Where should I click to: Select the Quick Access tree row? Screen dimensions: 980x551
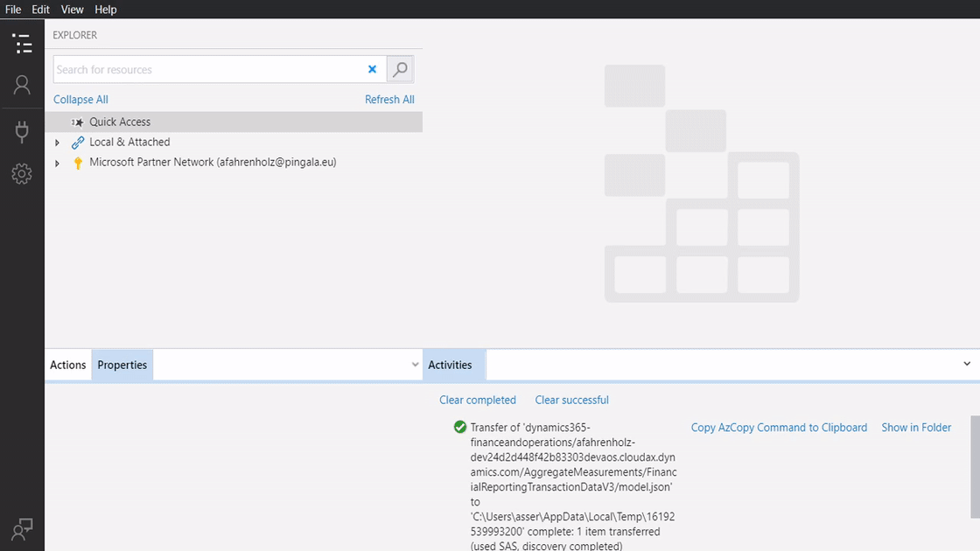click(234, 122)
